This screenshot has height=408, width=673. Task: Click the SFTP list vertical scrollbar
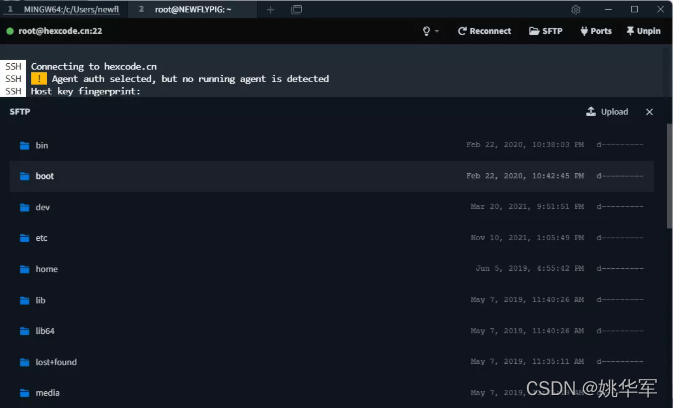pyautogui.click(x=670, y=176)
